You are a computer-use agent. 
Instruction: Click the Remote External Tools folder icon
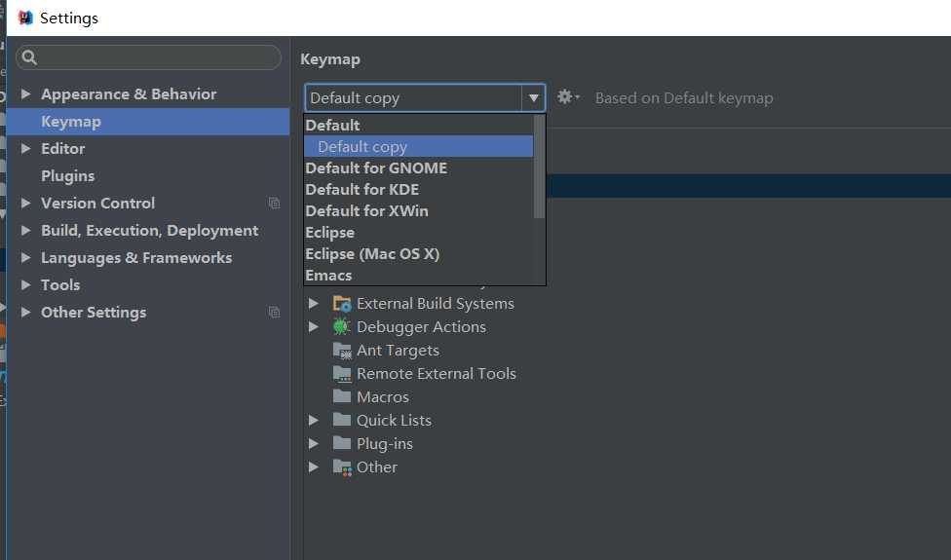[x=342, y=374]
